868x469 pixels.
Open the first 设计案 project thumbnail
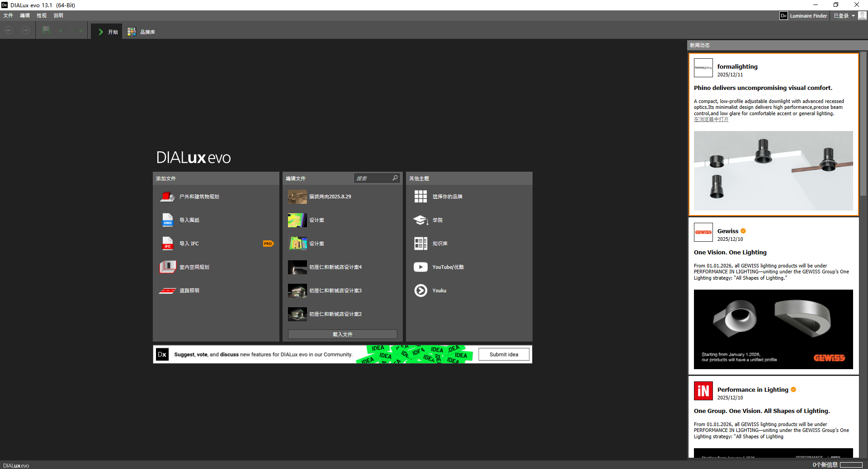297,220
